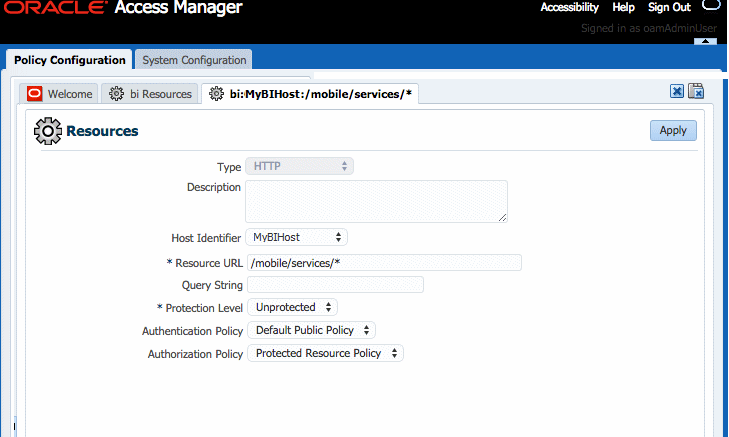Click the Query String field
The width and height of the screenshot is (729, 437).
[335, 285]
